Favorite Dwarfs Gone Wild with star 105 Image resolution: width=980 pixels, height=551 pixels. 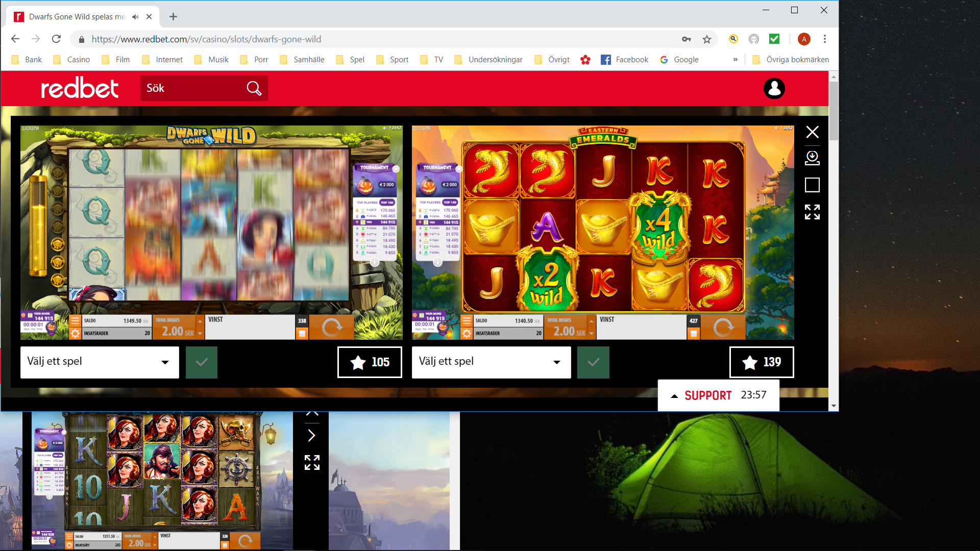click(x=370, y=362)
